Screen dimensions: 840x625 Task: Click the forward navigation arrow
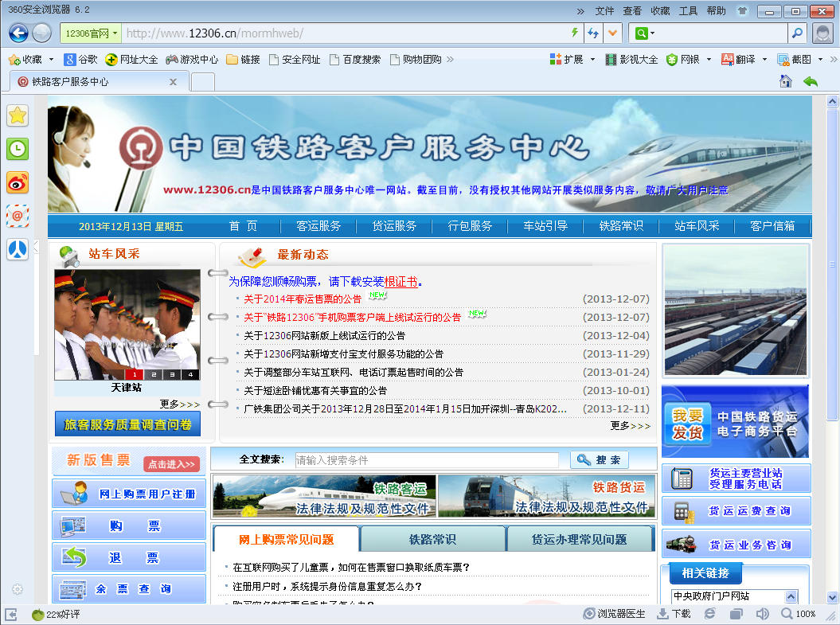click(41, 33)
